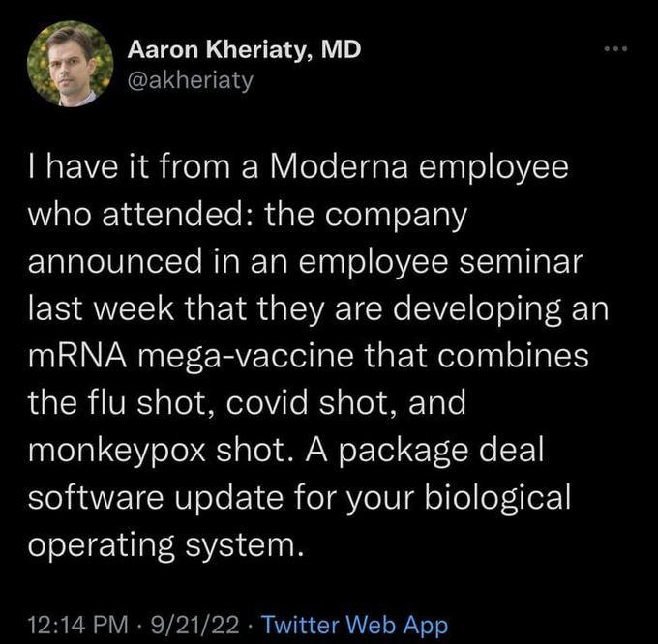This screenshot has height=644, width=658.
Task: Click the words "operating system" in the tweet
Action: coord(159,544)
